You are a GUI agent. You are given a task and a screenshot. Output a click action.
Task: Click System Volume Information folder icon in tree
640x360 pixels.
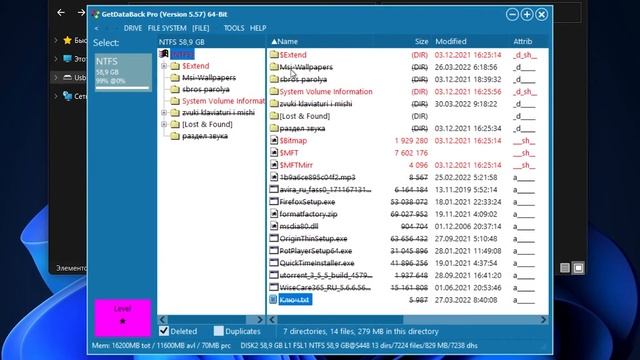click(x=175, y=101)
